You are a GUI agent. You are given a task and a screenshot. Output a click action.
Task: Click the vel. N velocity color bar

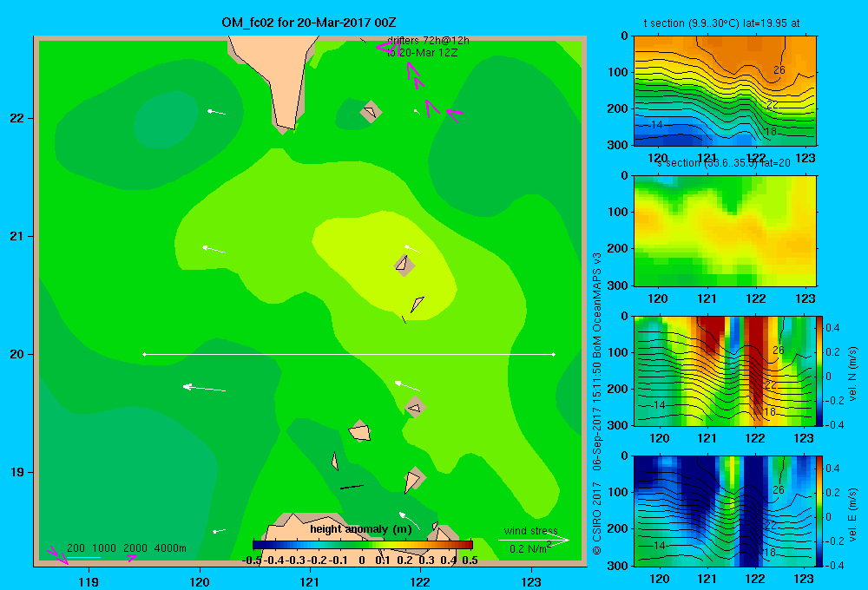point(819,370)
